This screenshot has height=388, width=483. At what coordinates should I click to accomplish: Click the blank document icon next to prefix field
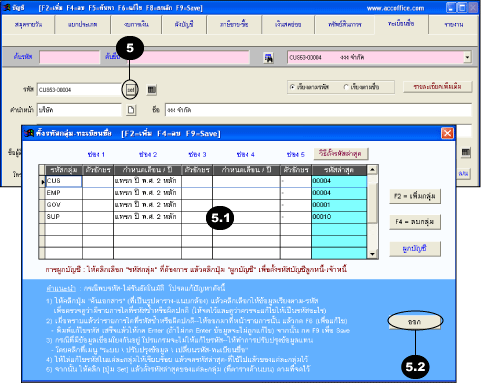(x=131, y=110)
